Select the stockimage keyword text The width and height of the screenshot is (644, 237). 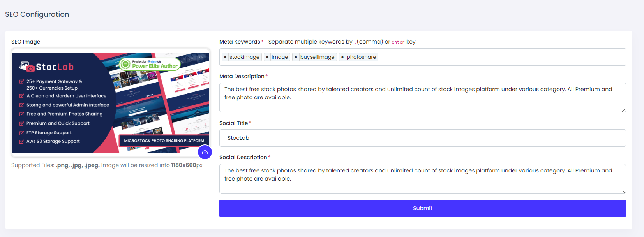point(244,57)
